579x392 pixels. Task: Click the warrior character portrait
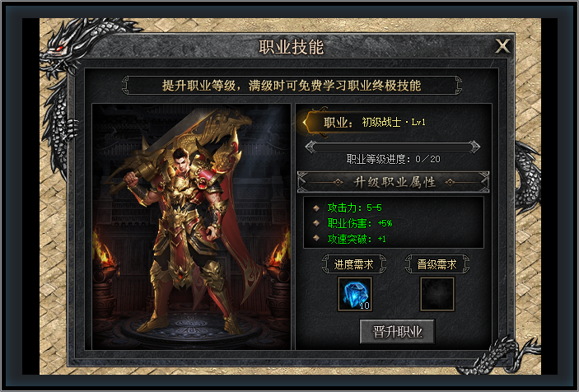click(x=191, y=226)
